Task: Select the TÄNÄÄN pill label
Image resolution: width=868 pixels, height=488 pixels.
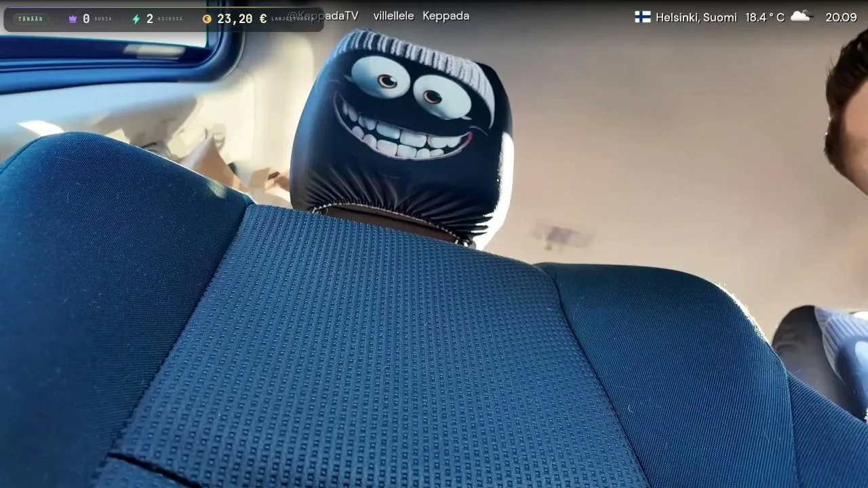Action: click(x=31, y=19)
